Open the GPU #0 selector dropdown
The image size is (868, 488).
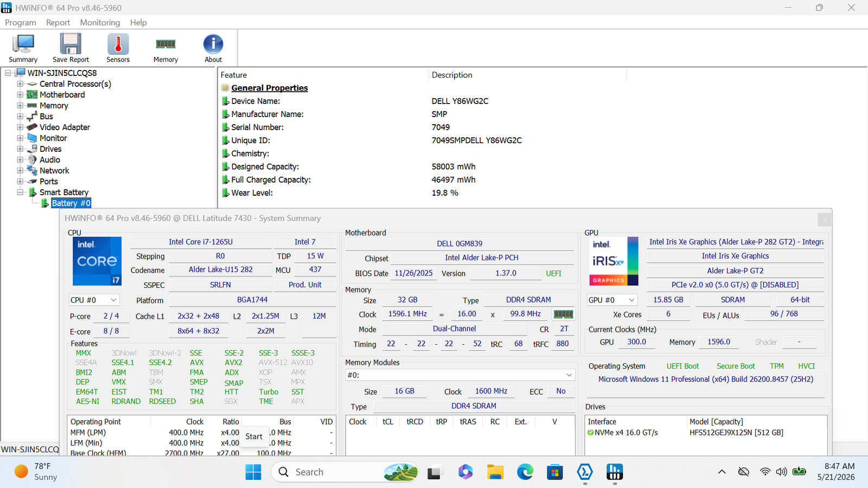(612, 300)
